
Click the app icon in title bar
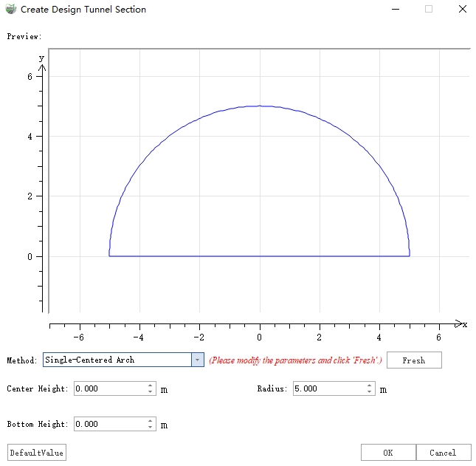pos(11,10)
